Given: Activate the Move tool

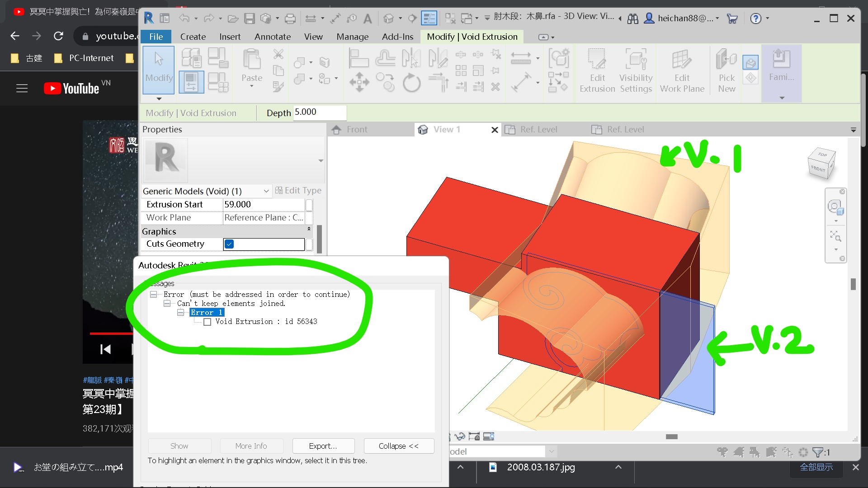Looking at the screenshot, I should pyautogui.click(x=359, y=82).
